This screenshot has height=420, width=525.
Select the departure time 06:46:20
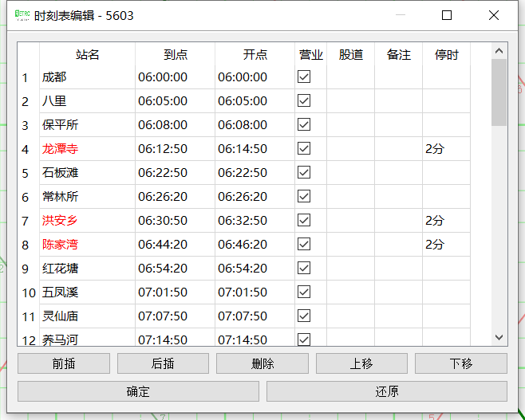click(243, 245)
